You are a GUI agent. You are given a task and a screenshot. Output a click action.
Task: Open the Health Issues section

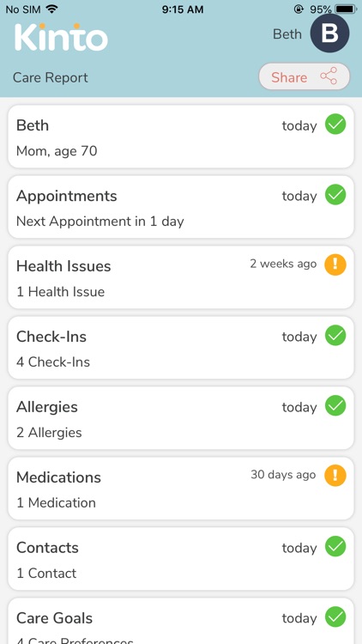pos(181,277)
